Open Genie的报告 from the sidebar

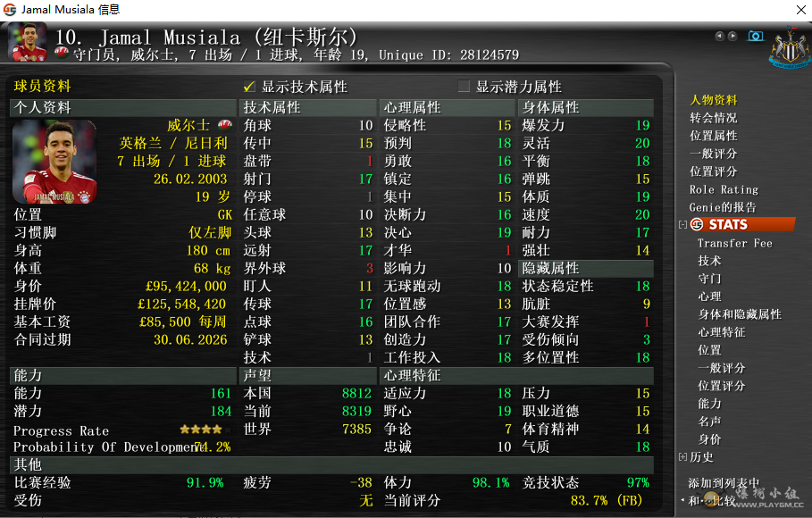722,207
